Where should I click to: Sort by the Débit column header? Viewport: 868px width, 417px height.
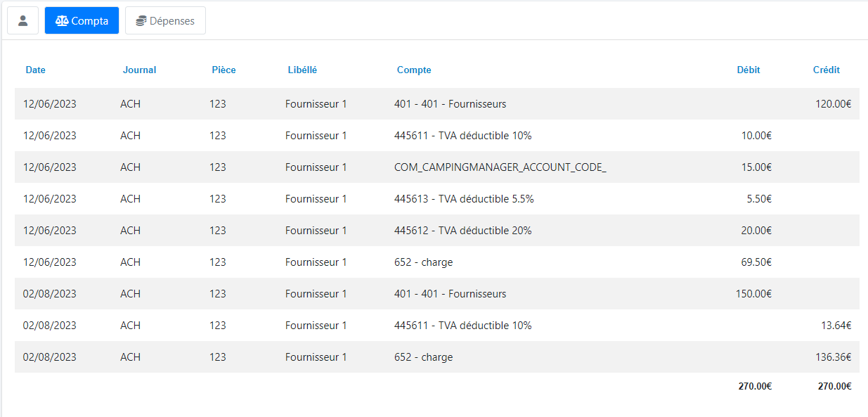[x=748, y=70]
